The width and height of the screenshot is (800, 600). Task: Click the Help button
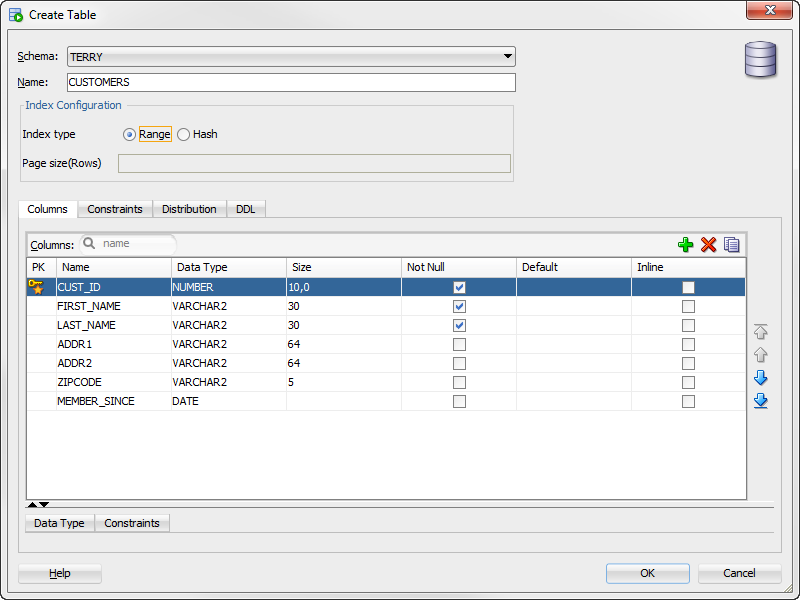[x=60, y=573]
